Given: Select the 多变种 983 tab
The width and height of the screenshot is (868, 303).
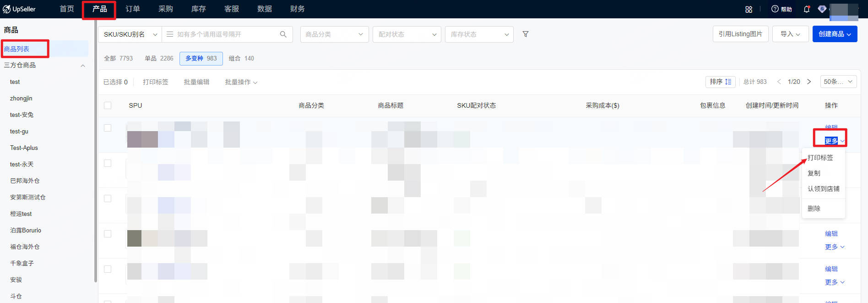Looking at the screenshot, I should click(201, 58).
